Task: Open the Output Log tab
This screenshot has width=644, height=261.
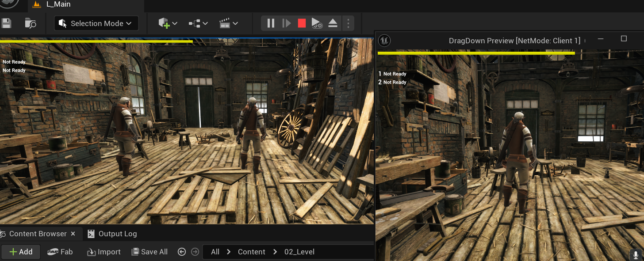Action: [112, 234]
